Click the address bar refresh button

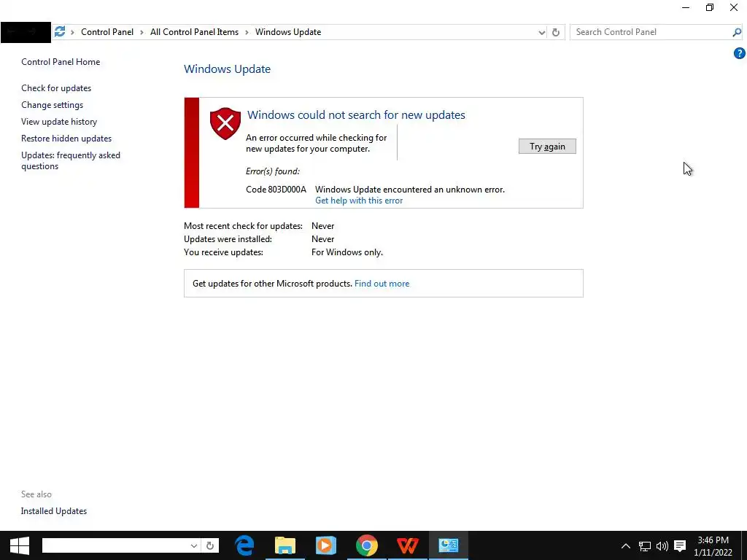point(555,32)
